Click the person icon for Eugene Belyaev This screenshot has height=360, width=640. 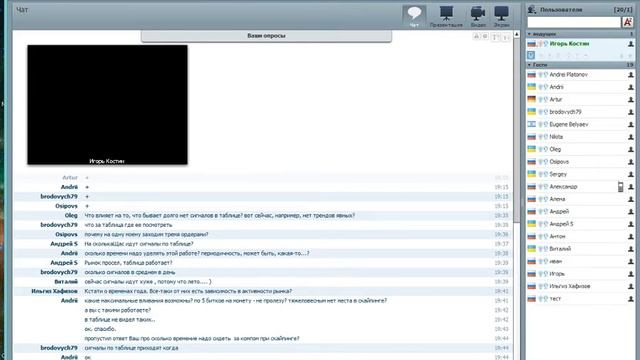tap(631, 124)
